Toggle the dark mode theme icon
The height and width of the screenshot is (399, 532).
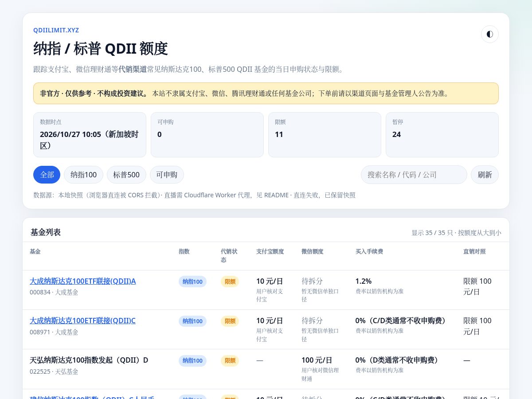(x=489, y=34)
